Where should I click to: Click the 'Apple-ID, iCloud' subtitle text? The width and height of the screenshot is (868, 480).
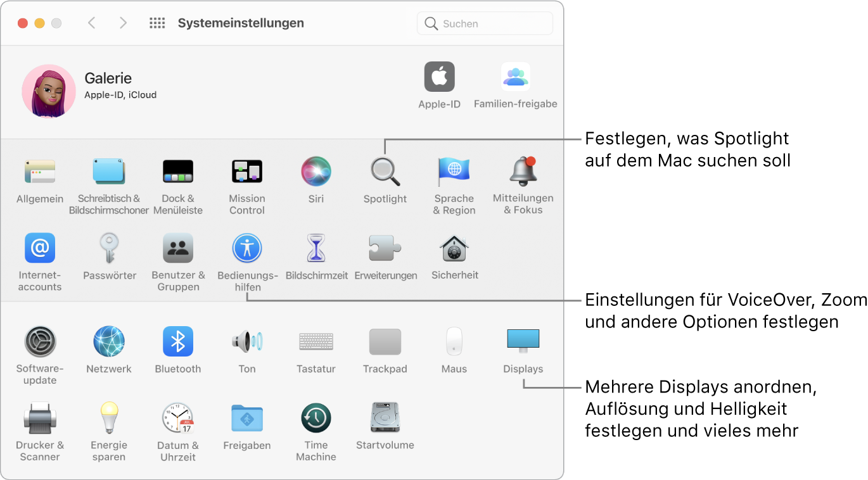coord(120,95)
